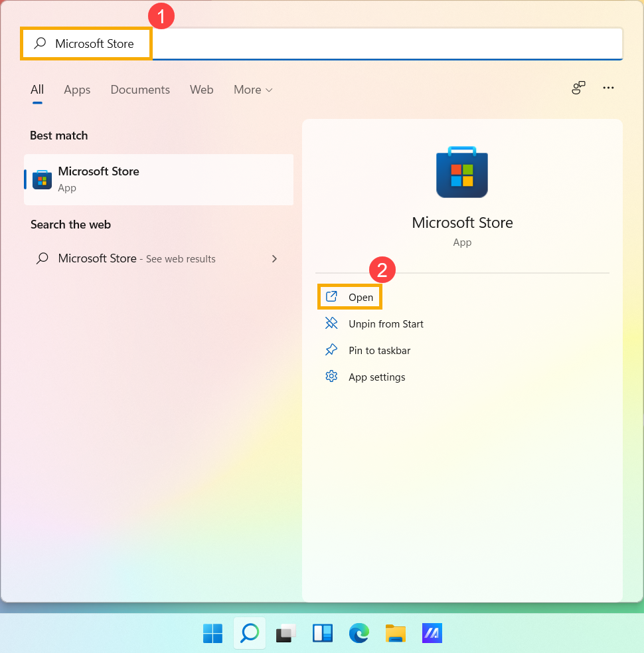
Task: Click Open to launch Microsoft Store
Action: tap(351, 297)
